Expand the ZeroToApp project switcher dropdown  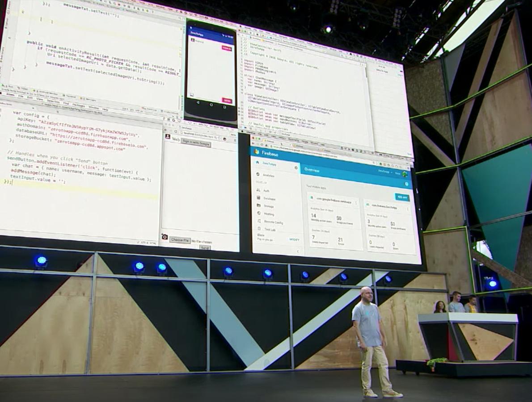pyautogui.click(x=385, y=172)
